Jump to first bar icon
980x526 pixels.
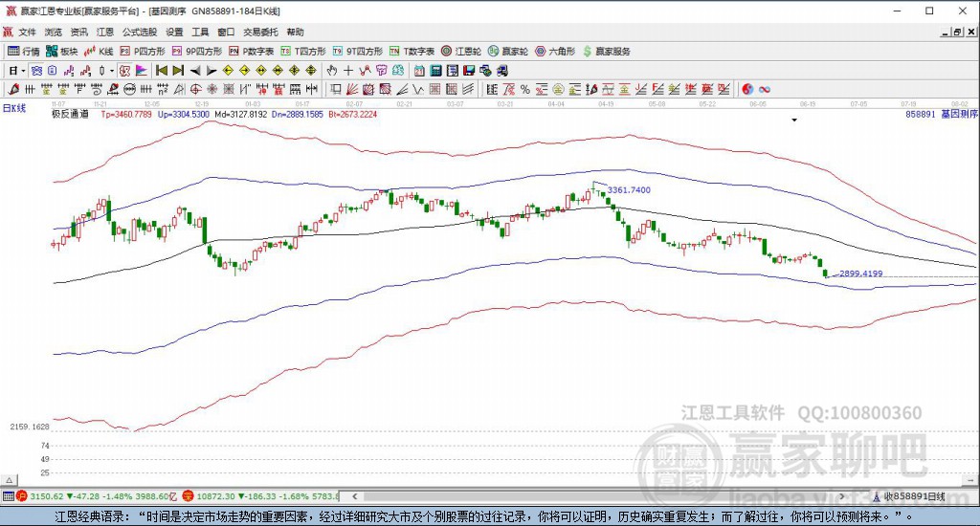pos(161,71)
